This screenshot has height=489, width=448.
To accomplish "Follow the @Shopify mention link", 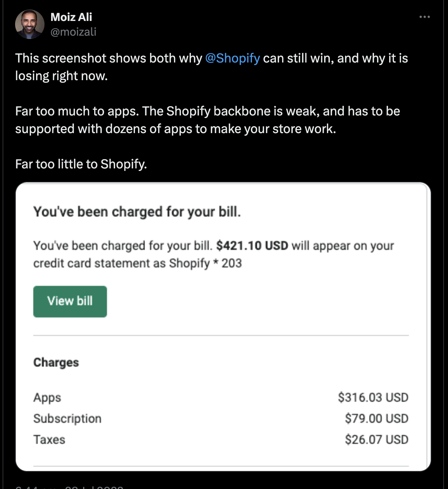I will point(232,58).
